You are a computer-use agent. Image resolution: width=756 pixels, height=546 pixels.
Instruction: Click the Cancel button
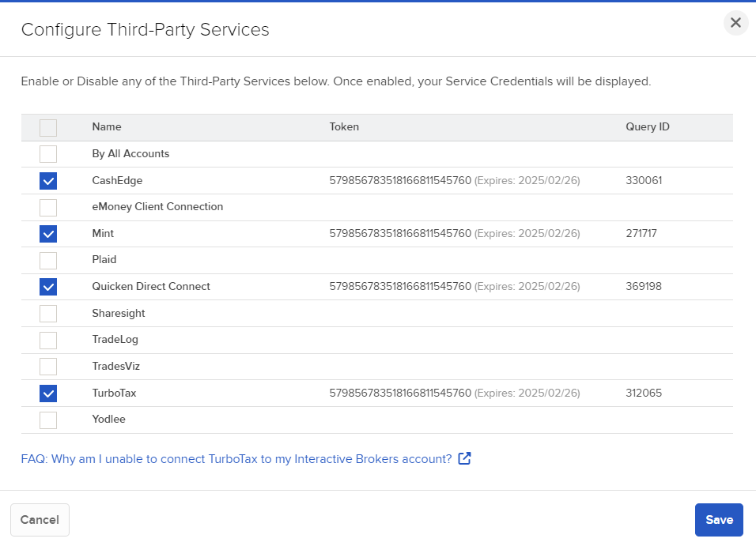[x=40, y=520]
